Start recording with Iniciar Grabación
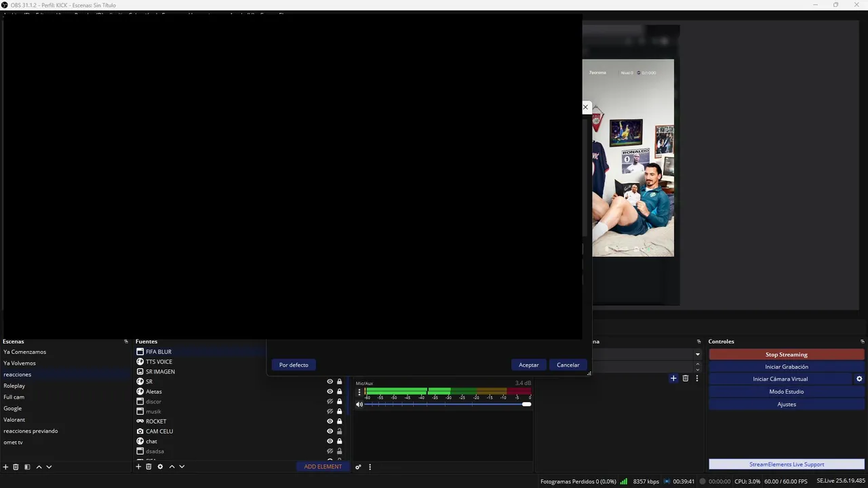The height and width of the screenshot is (488, 868). tap(787, 367)
